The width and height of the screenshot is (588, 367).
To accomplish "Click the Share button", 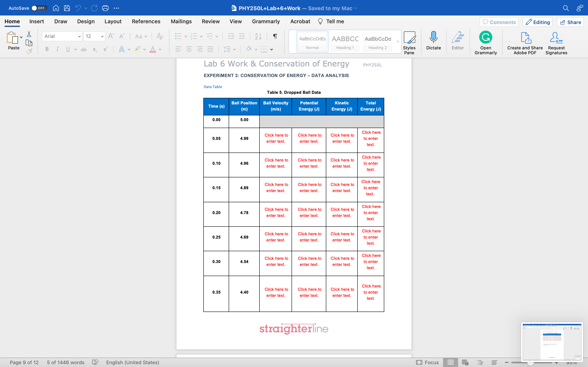I will [570, 22].
